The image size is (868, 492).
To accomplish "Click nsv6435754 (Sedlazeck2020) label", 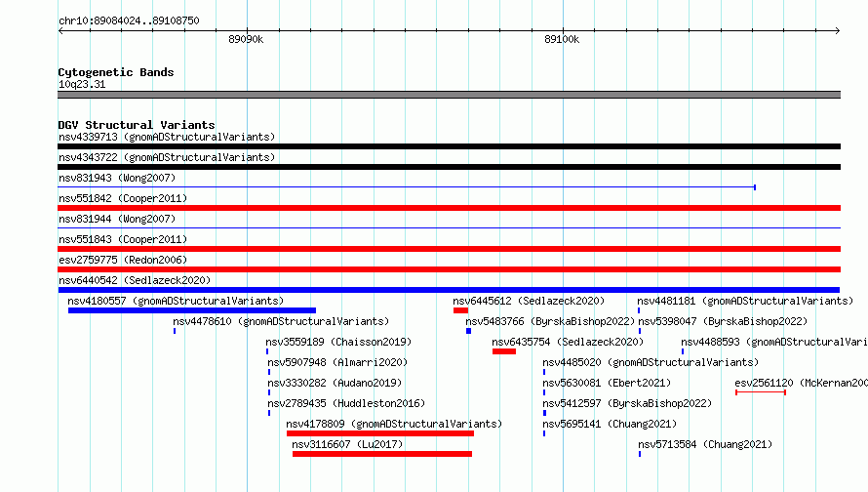I will (568, 342).
